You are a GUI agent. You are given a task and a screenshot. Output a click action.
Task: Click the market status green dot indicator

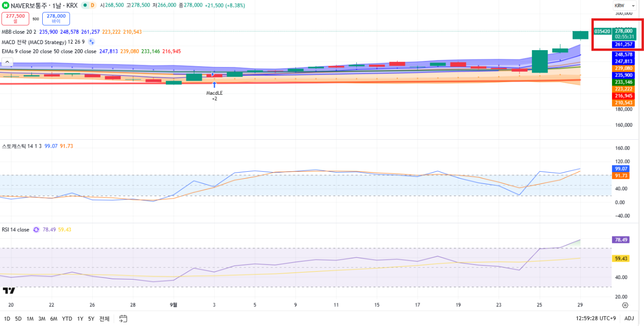[x=84, y=5]
